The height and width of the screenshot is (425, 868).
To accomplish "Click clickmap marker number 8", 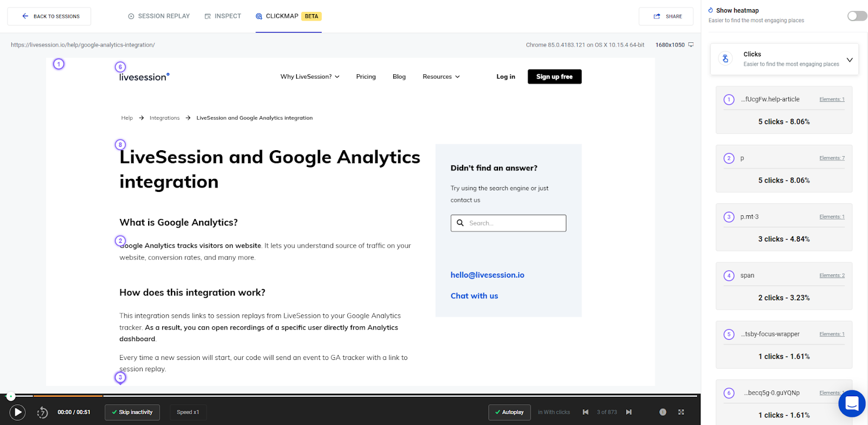I will tap(120, 145).
